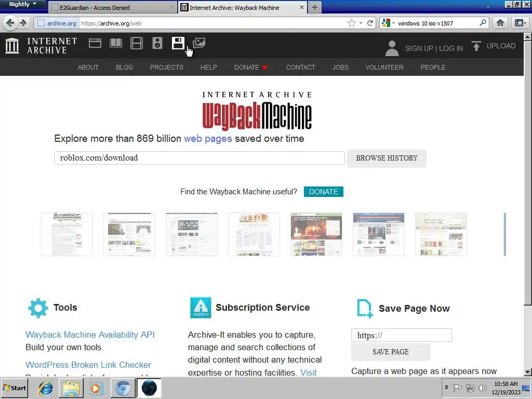
Task: Open the bookmarks menu icon
Action: click(520, 23)
